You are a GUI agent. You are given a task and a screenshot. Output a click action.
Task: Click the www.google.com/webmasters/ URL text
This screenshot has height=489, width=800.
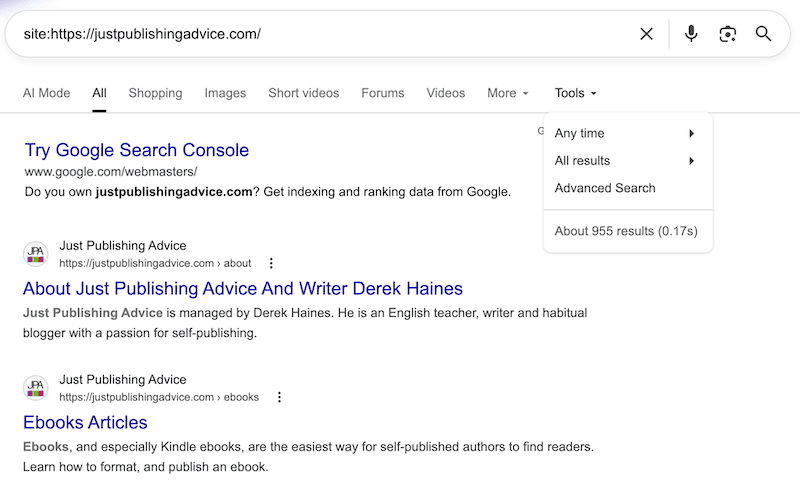[x=111, y=172]
